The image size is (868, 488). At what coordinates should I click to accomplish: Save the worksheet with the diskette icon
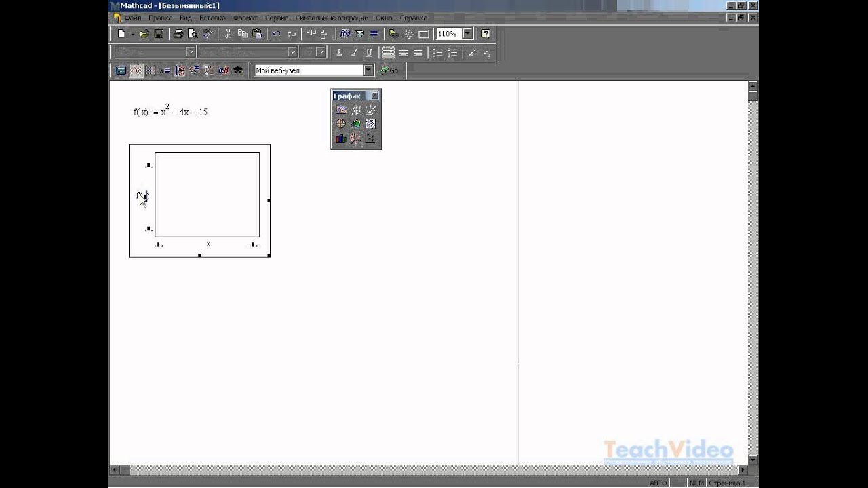(x=158, y=33)
